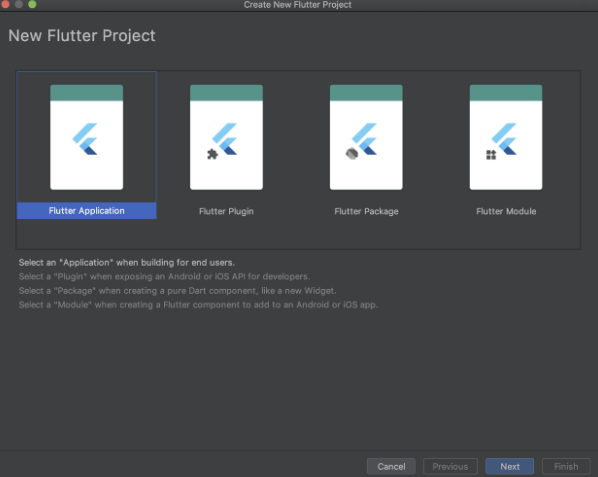Viewport: 598px width, 477px height.
Task: Select the Flutter Module card icon
Action: click(506, 137)
